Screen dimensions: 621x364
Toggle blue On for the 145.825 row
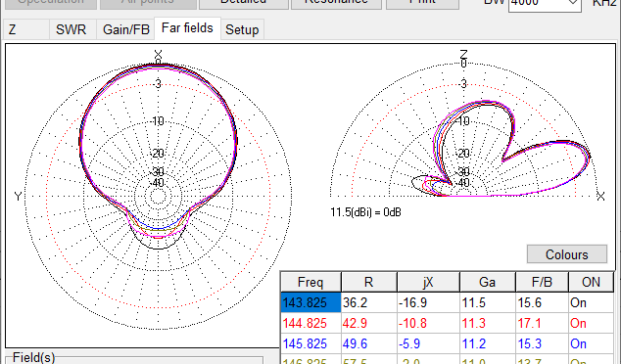(591, 343)
